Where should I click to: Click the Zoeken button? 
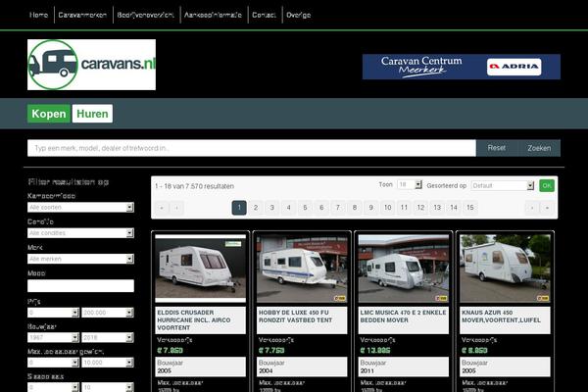point(539,148)
